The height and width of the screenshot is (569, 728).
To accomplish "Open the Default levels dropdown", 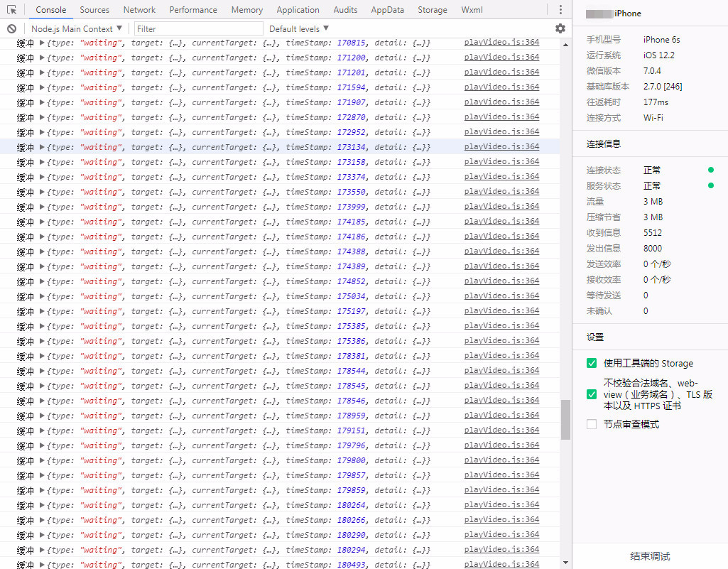I will click(299, 29).
